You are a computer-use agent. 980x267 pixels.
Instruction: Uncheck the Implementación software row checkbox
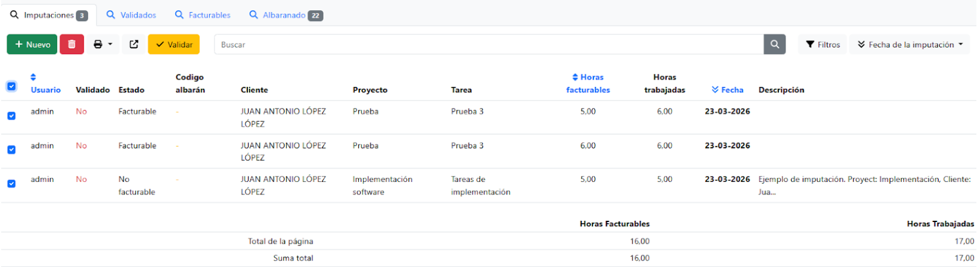click(11, 184)
